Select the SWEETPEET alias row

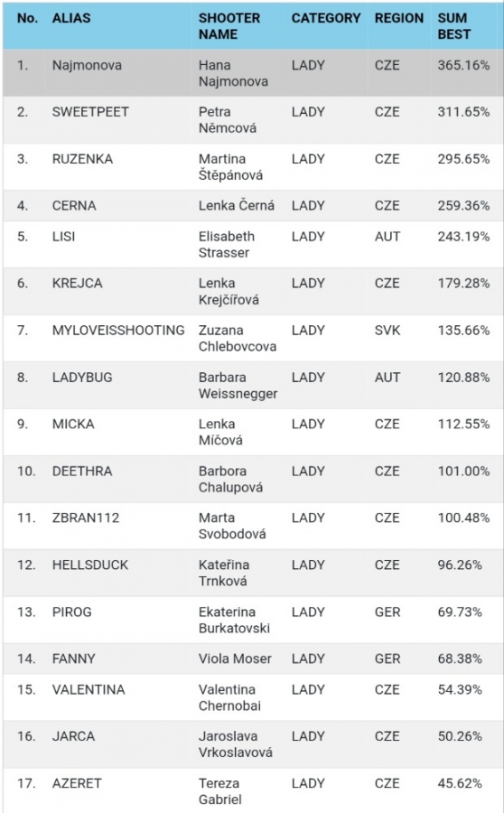coord(252,120)
